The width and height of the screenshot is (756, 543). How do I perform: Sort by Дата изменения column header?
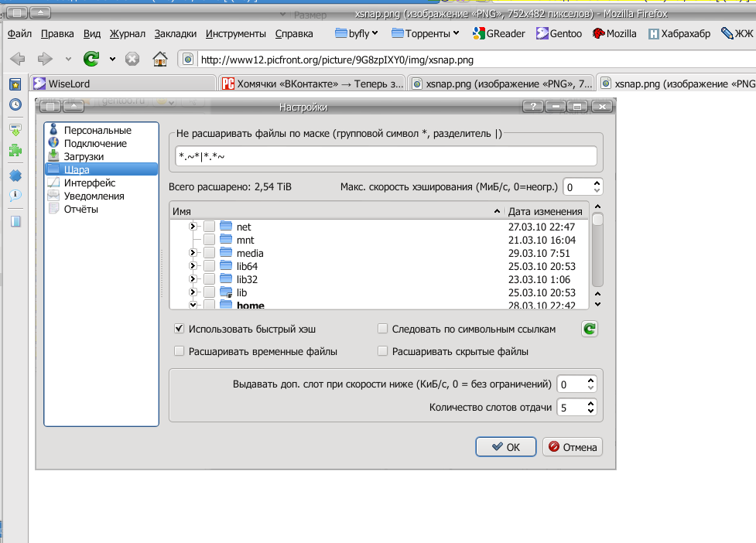click(x=546, y=211)
